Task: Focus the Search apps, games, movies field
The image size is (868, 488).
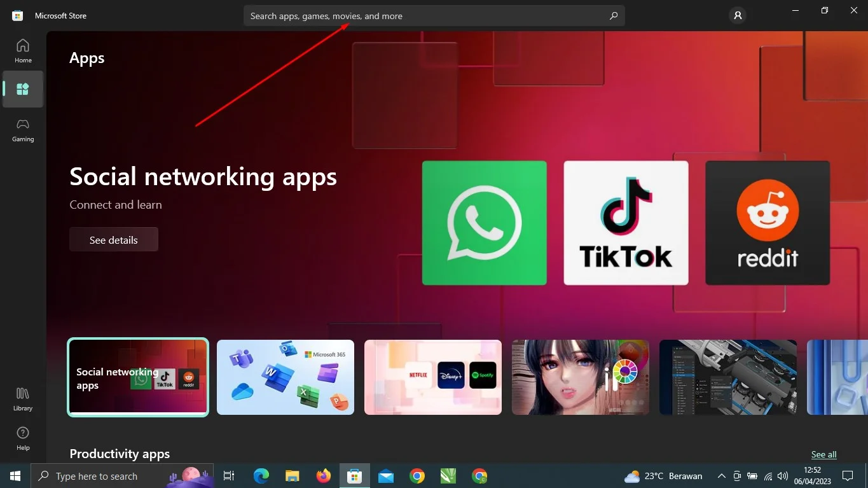Action: 434,16
